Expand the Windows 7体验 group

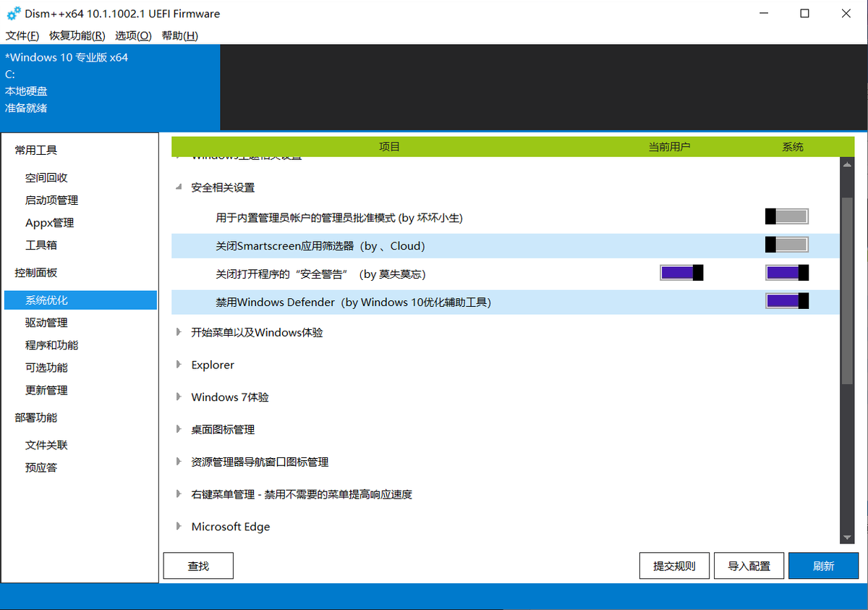point(179,397)
